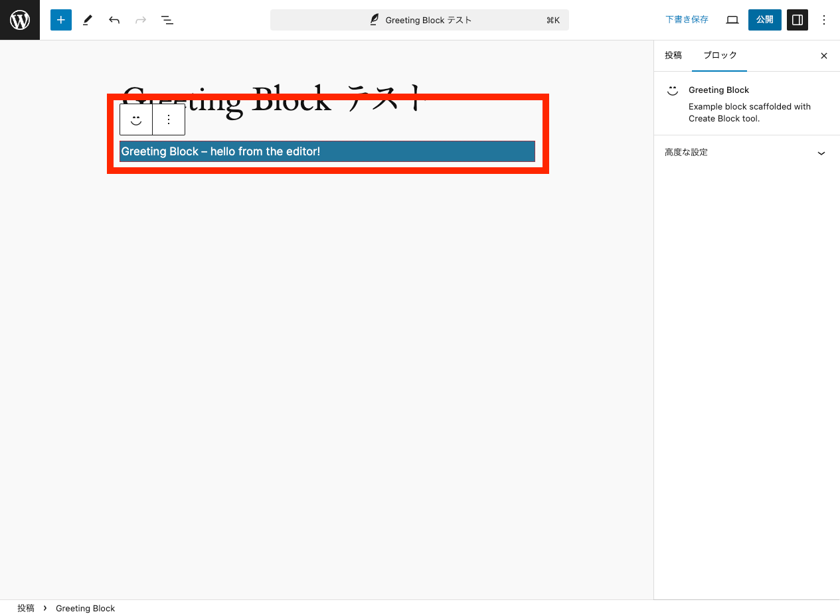Click the 下書き保存 save draft link
The height and width of the screenshot is (616, 840).
coord(687,20)
